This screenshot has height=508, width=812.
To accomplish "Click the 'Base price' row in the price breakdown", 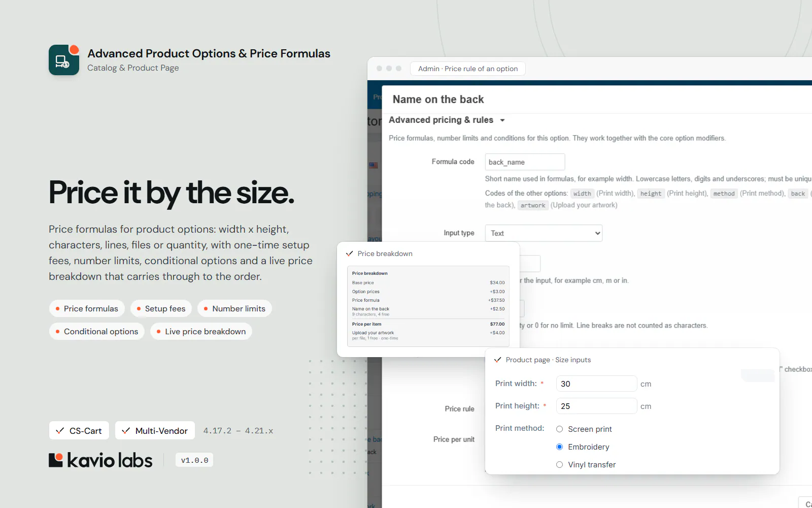I will click(428, 282).
